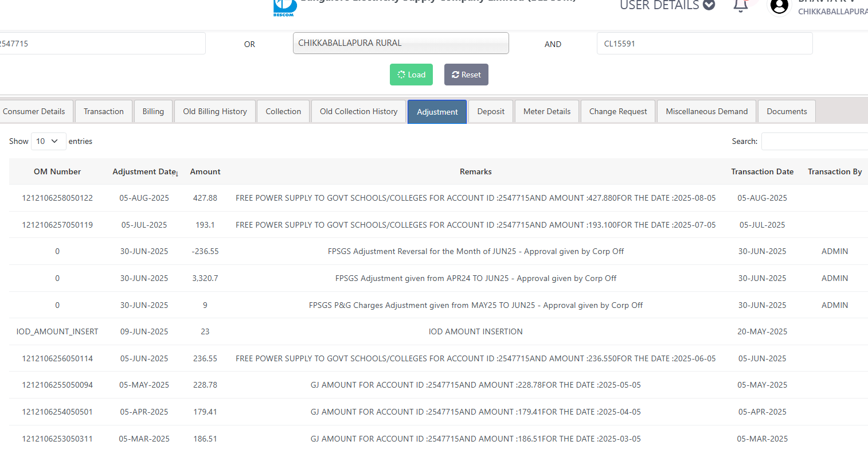Click OM Number 1212106253050311
Image resolution: width=868 pixels, height=449 pixels.
(x=57, y=439)
